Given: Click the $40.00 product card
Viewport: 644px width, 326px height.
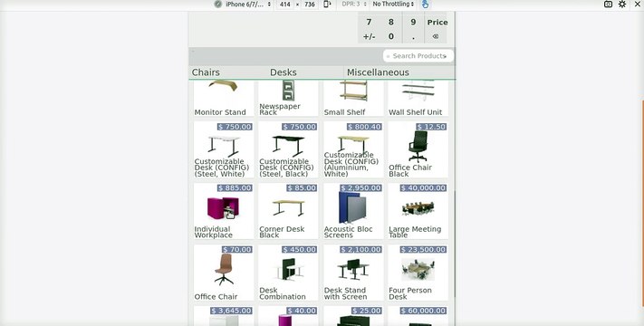Looking at the screenshot, I should point(288,316).
